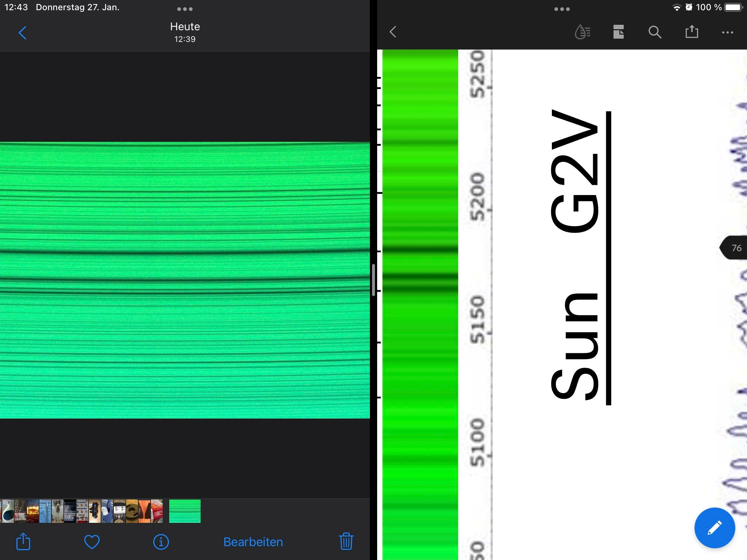Tap Bearbeiten to edit the photo
This screenshot has width=747, height=560.
[x=253, y=542]
